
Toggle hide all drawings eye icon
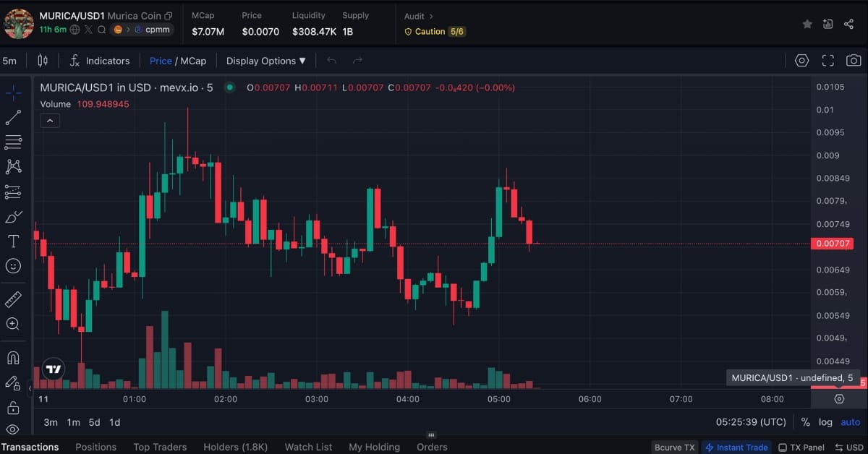point(13,429)
